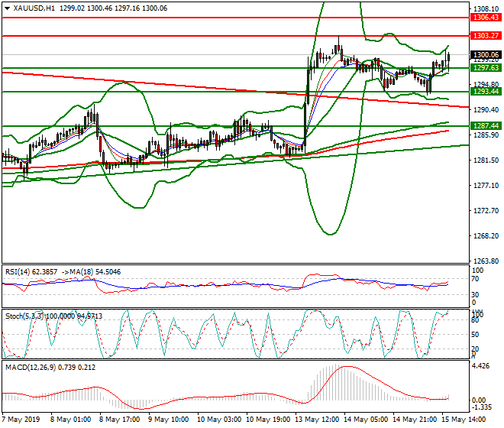Screen dimensions: 504x428
Task: Click the 1281.50 price axis value
Action: [x=486, y=160]
